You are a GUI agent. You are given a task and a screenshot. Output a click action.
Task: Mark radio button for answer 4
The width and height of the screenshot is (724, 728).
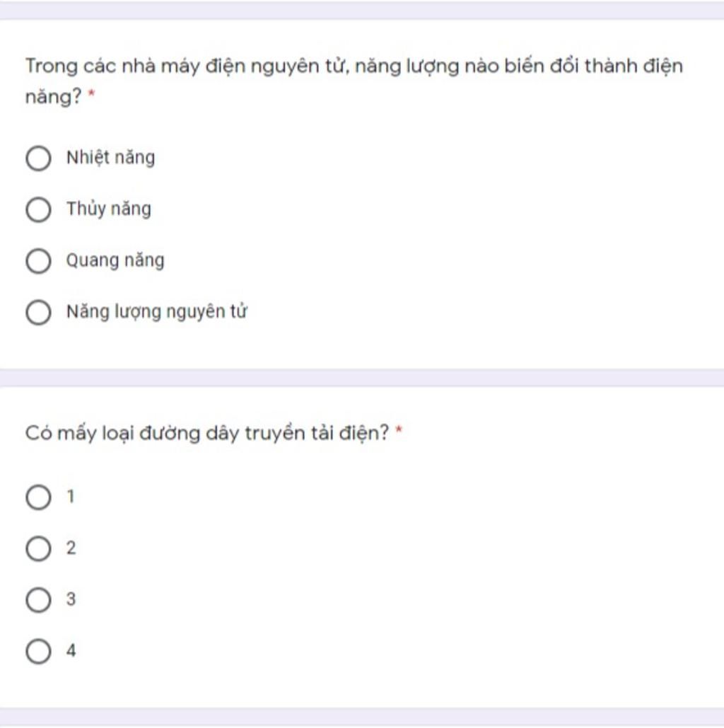tap(38, 651)
